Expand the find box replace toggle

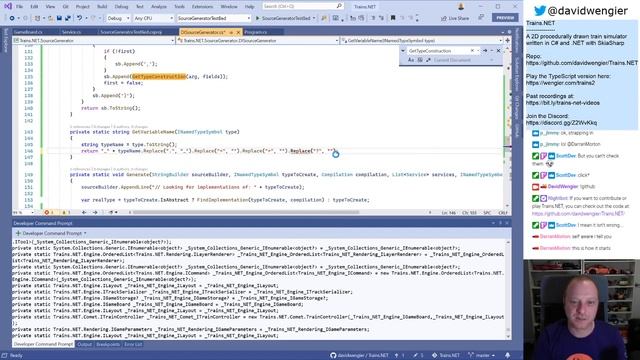tap(403, 51)
